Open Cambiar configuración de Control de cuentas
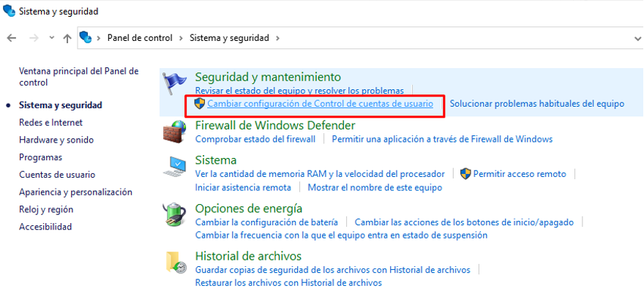644x294 pixels. [320, 104]
